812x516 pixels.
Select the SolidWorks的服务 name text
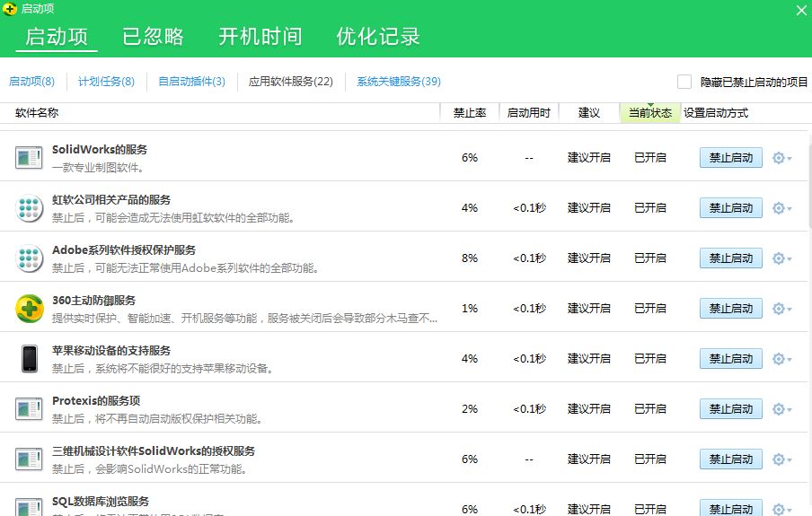(x=100, y=150)
